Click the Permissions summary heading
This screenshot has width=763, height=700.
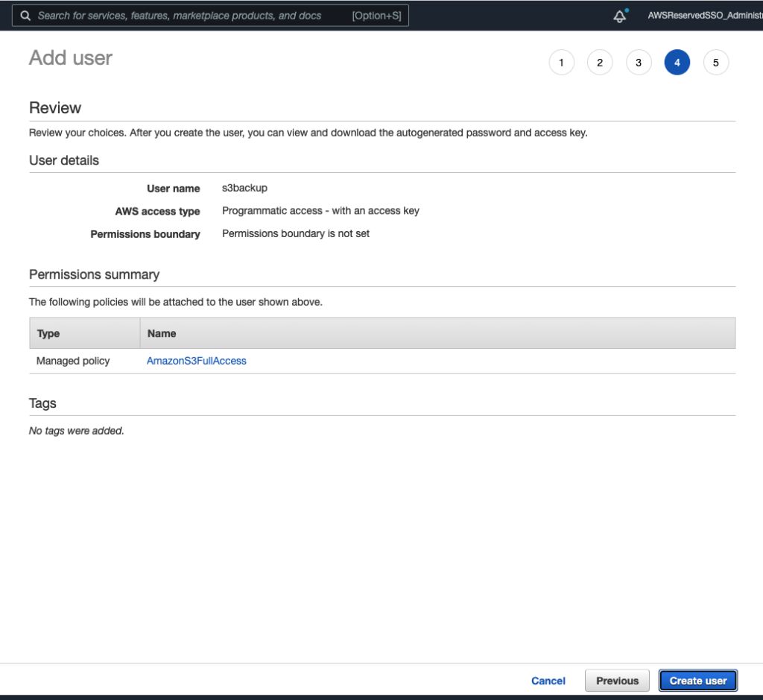(95, 274)
